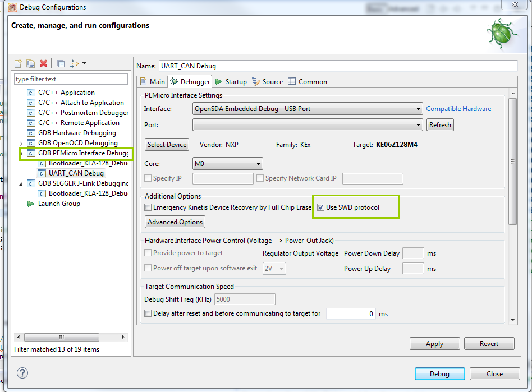The image size is (532, 392).
Task: Enable Emergency Kinetis Device Recovery checkbox
Action: click(x=148, y=207)
